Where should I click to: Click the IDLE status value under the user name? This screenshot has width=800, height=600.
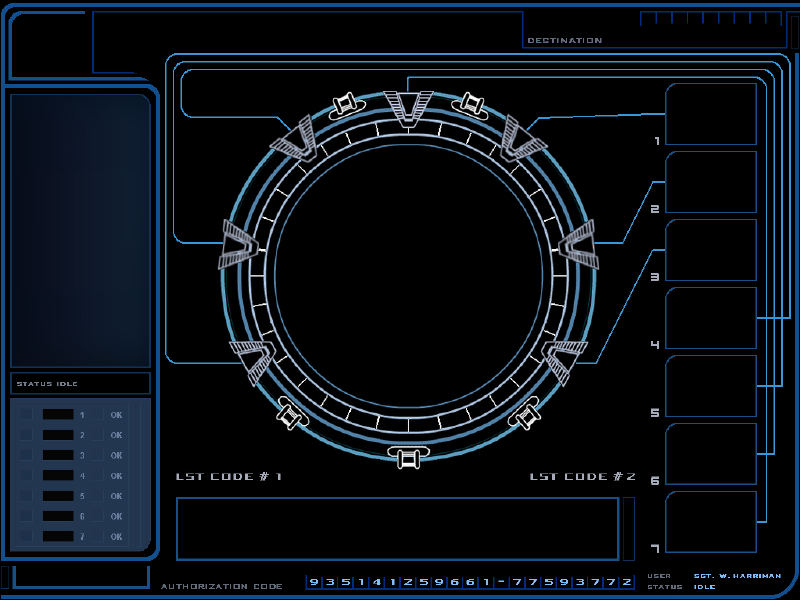pos(704,587)
